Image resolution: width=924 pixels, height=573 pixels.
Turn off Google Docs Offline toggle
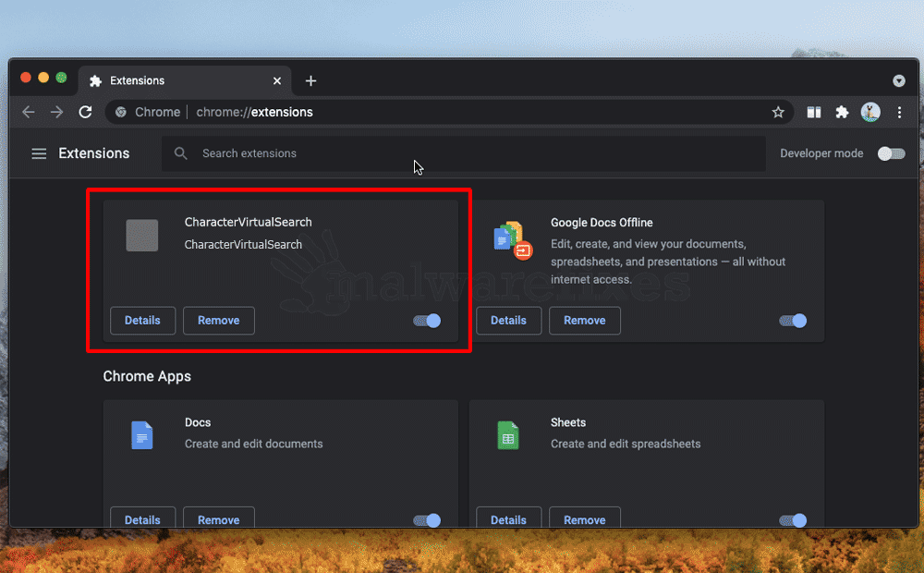(793, 321)
